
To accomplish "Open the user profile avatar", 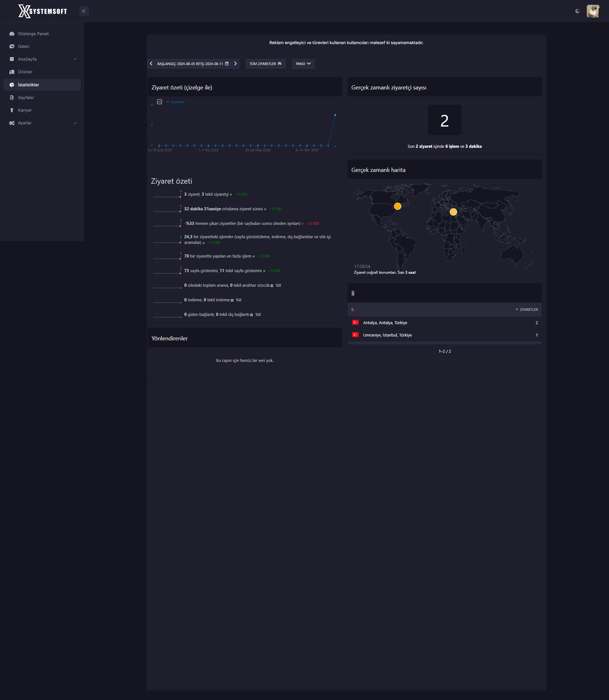I will [x=593, y=11].
